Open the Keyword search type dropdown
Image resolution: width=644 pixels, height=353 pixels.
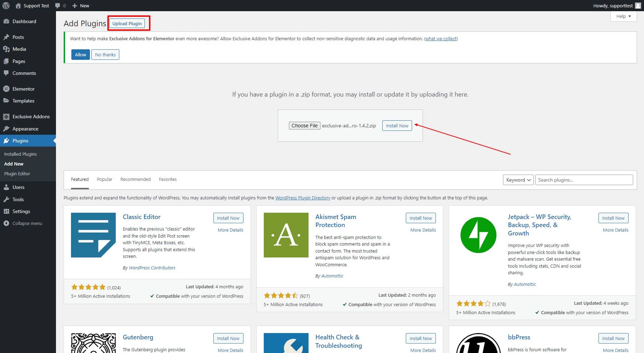[x=518, y=180]
